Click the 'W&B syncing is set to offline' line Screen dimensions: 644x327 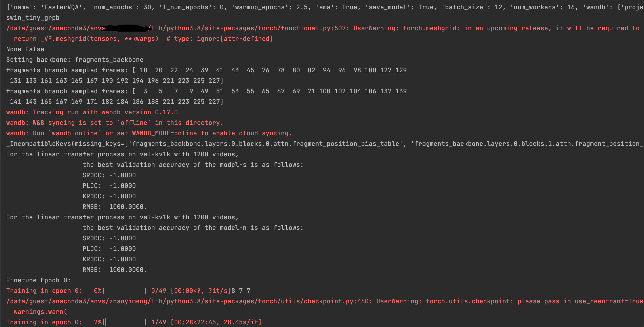click(114, 123)
